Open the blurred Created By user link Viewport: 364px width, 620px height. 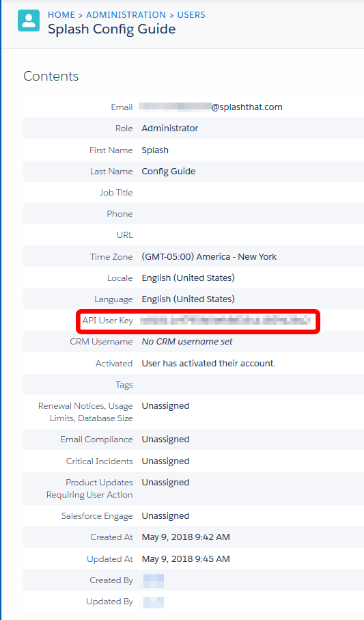pos(154,581)
